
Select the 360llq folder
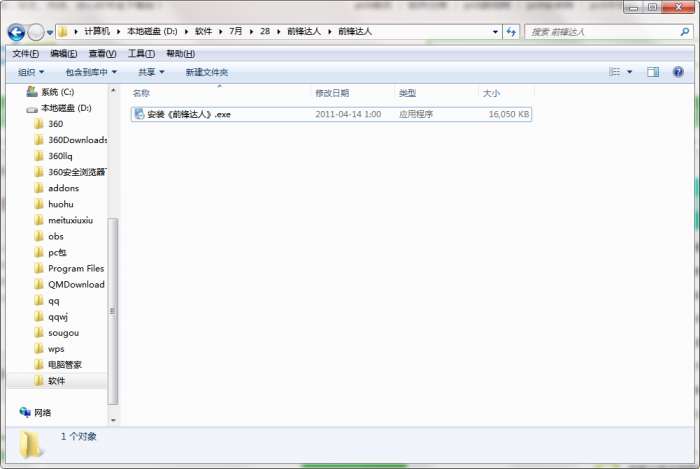[60, 156]
